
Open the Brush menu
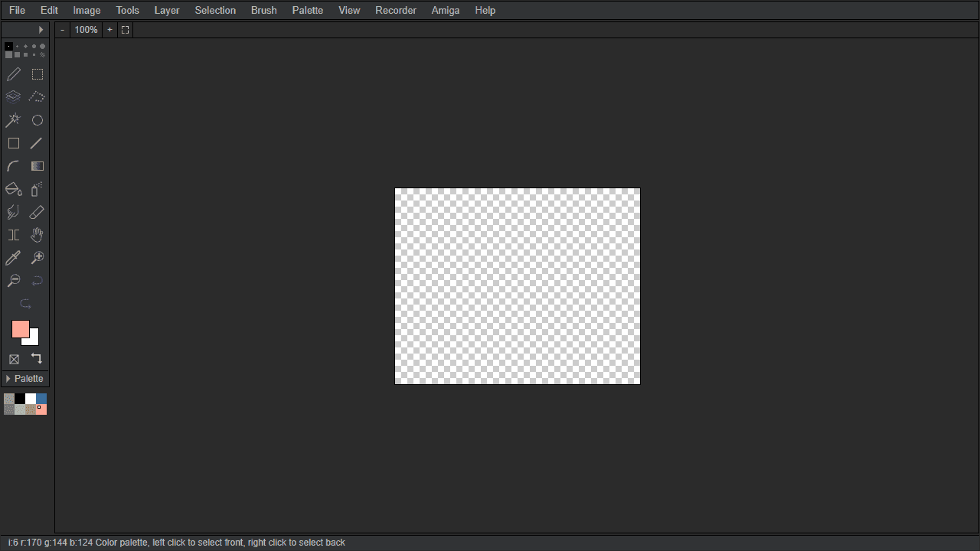264,10
